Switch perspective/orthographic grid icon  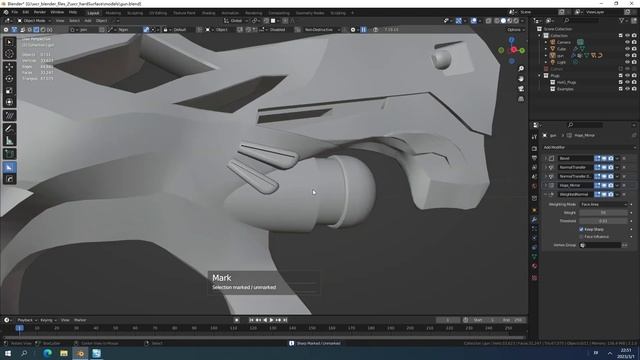(x=521, y=99)
